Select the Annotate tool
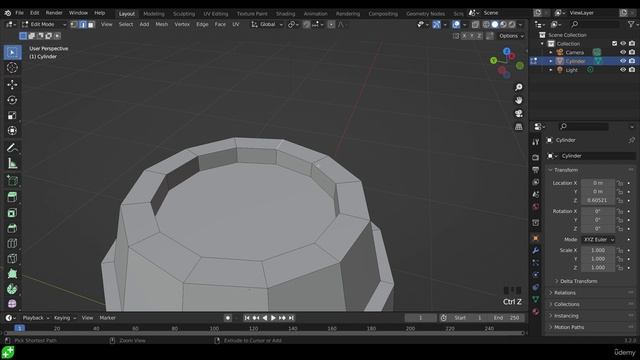Image resolution: width=640 pixels, height=360 pixels. point(12,148)
